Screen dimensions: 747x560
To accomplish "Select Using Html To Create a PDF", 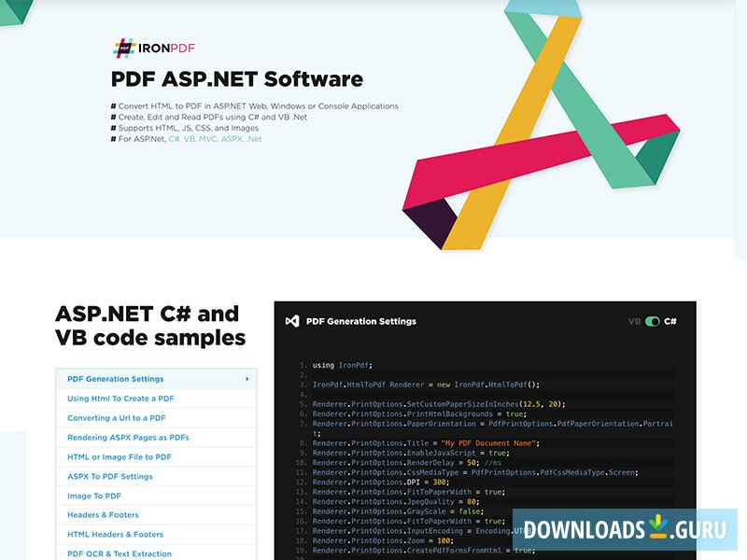I will (x=121, y=398).
